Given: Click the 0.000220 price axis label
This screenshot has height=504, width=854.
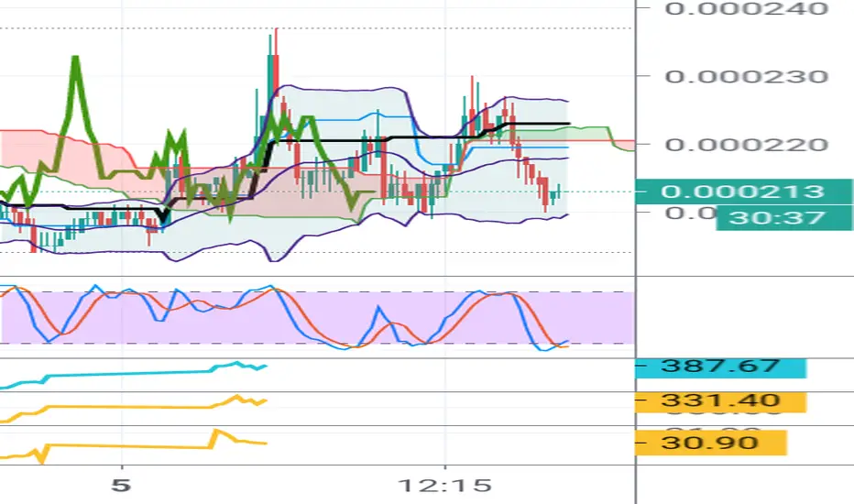Looking at the screenshot, I should pos(746,145).
